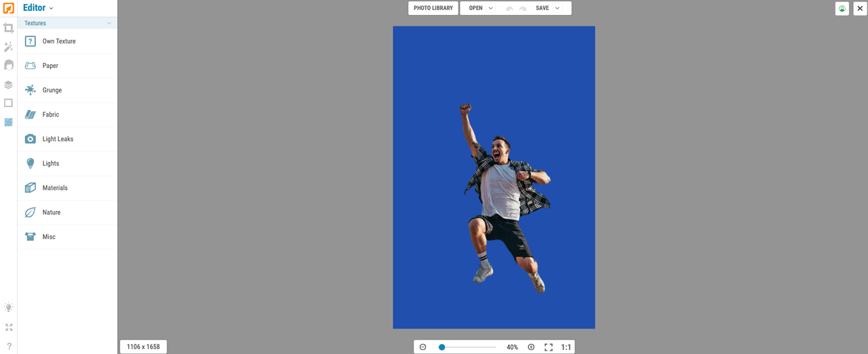Open the Lights textures category
The height and width of the screenshot is (354, 868).
(67, 163)
